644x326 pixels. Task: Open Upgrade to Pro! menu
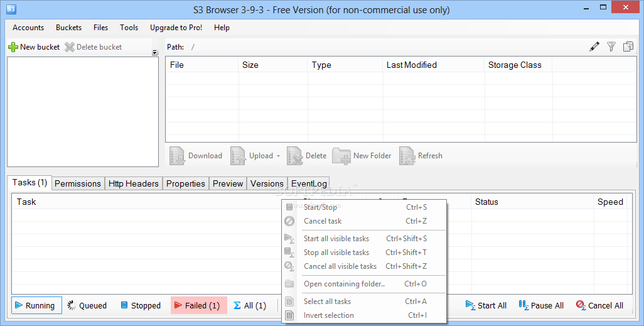click(176, 28)
